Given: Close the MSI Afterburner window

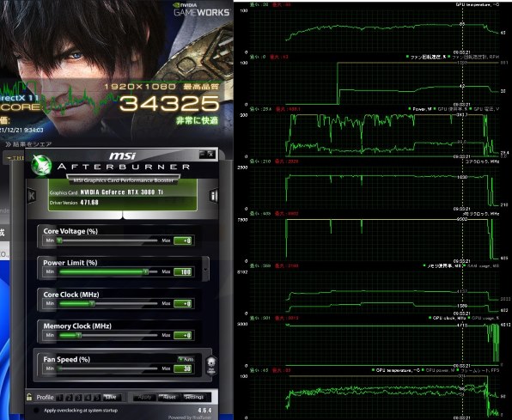Looking at the screenshot, I should tap(211, 154).
